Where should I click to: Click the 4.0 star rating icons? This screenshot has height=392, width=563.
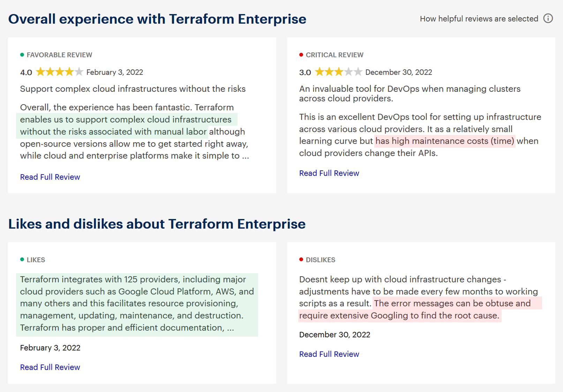[59, 72]
